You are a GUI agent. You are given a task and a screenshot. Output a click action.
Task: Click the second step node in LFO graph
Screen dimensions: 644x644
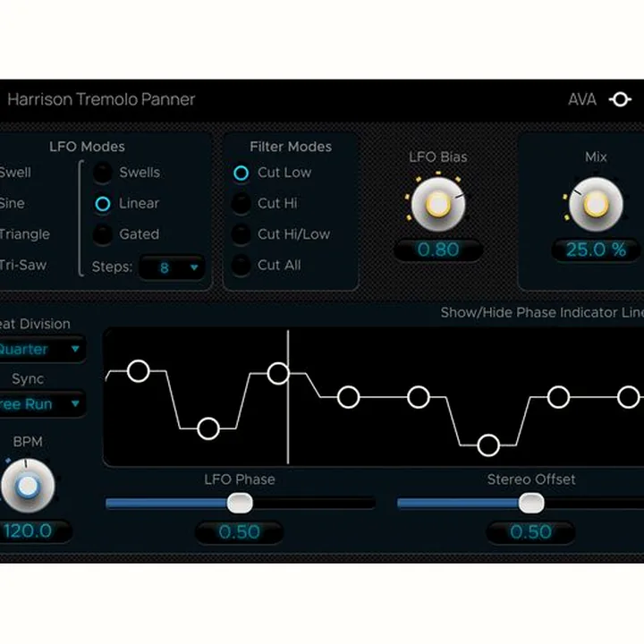click(208, 428)
